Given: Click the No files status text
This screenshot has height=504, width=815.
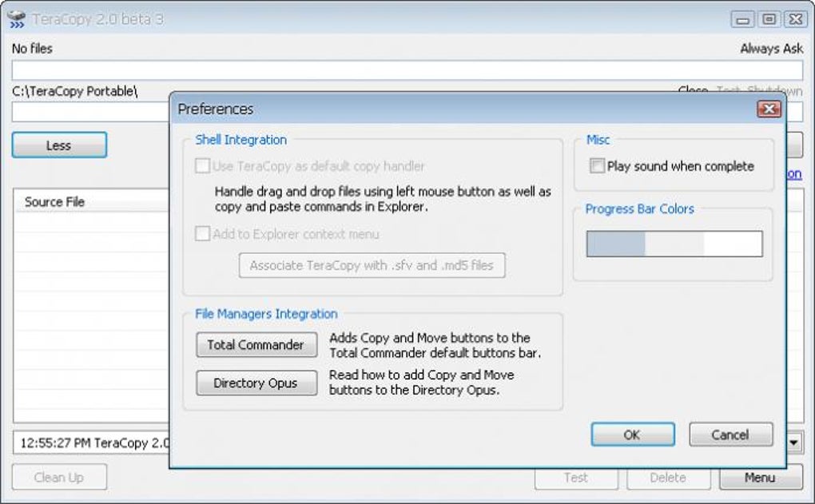Looking at the screenshot, I should [32, 48].
